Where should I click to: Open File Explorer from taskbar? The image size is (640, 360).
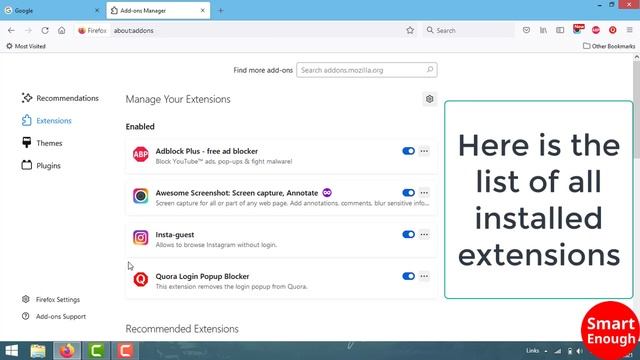coord(38,351)
